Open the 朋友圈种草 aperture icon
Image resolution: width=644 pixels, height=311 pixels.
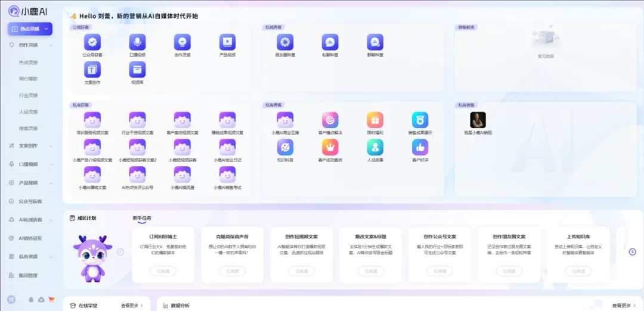click(x=285, y=42)
